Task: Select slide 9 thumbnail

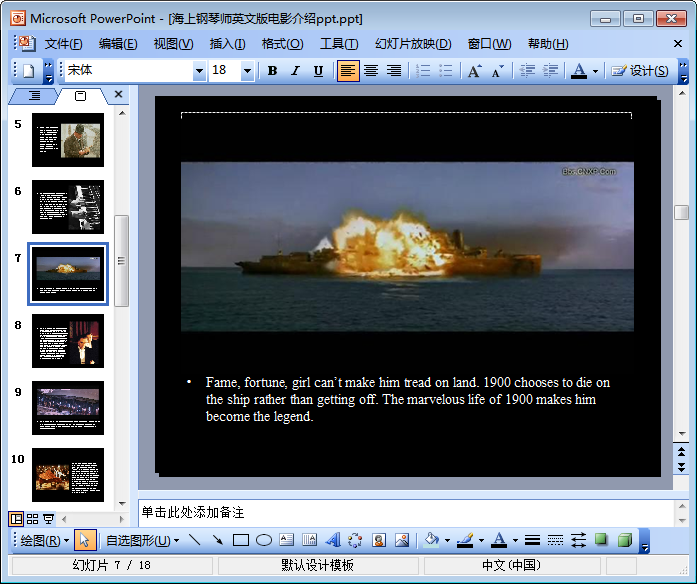Action: 67,408
